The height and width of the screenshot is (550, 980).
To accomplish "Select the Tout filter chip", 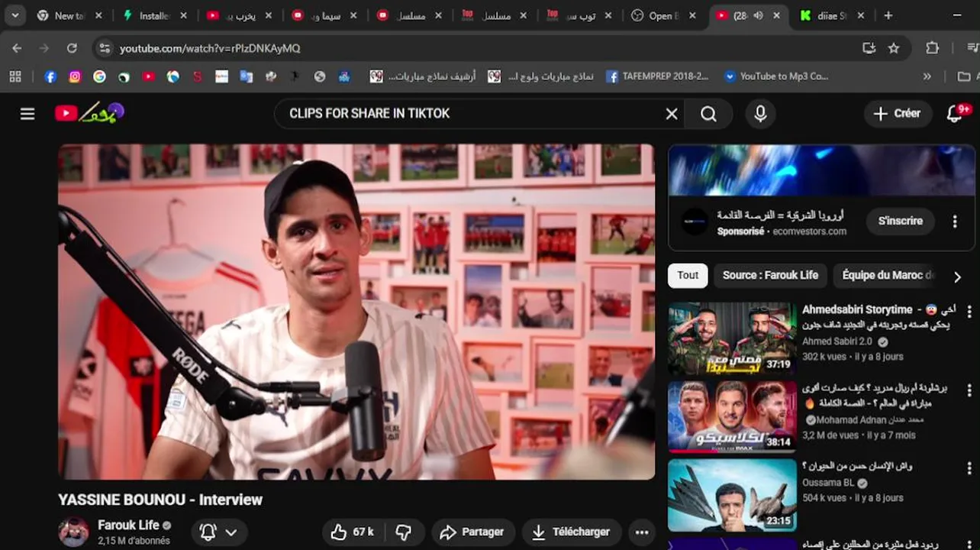I will 688,276.
